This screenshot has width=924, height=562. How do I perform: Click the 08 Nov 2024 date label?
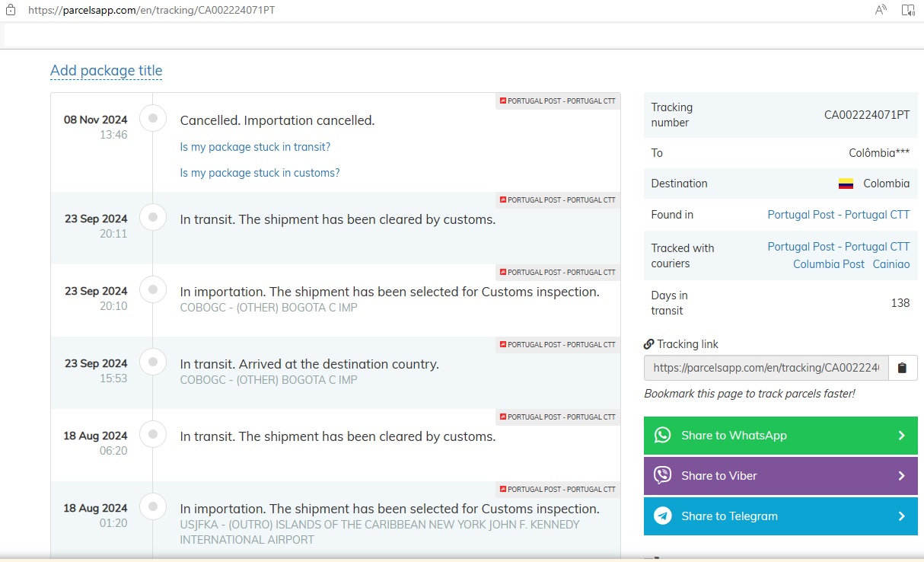click(x=96, y=120)
